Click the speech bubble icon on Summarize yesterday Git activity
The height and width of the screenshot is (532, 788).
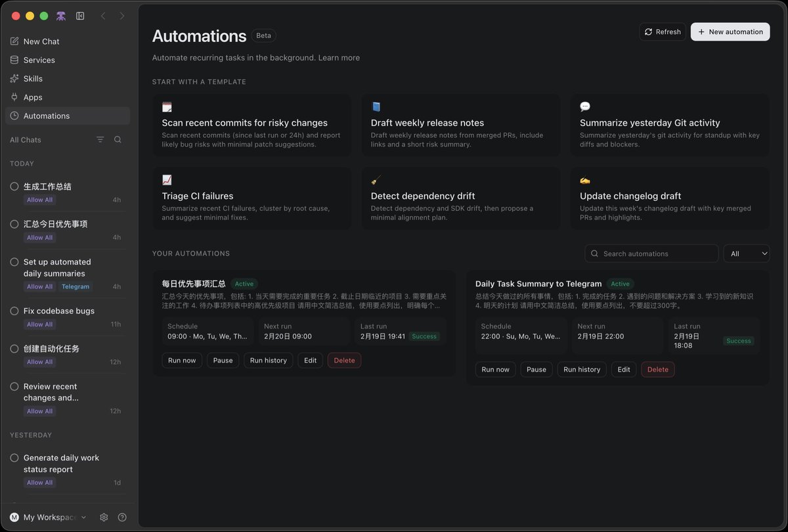585,106
